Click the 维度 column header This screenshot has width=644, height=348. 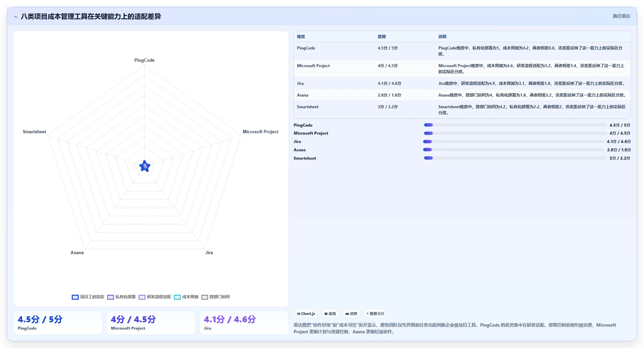(301, 37)
